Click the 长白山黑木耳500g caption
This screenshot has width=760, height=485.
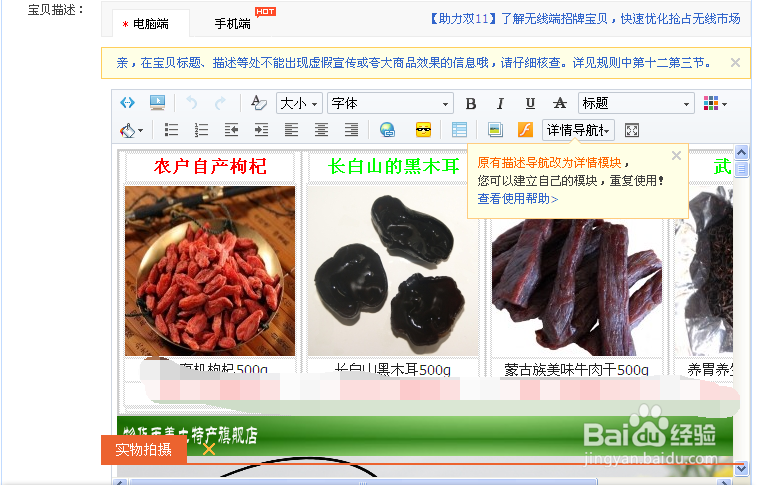point(393,370)
